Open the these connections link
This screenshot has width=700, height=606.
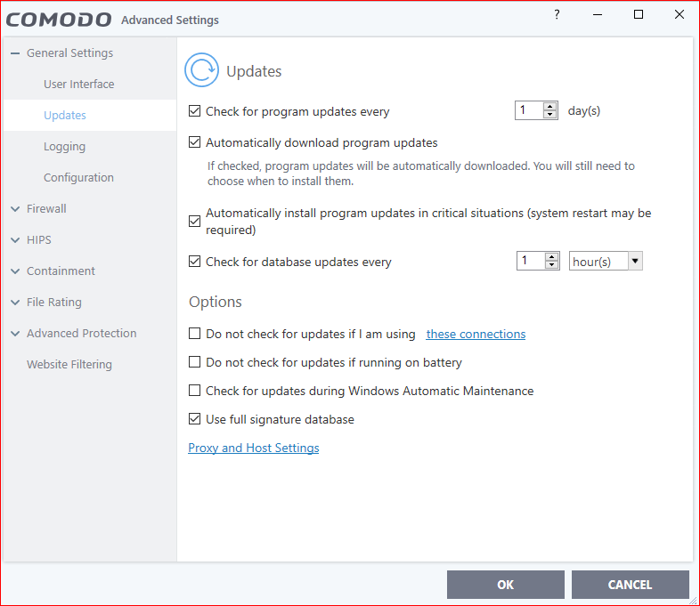pos(476,335)
